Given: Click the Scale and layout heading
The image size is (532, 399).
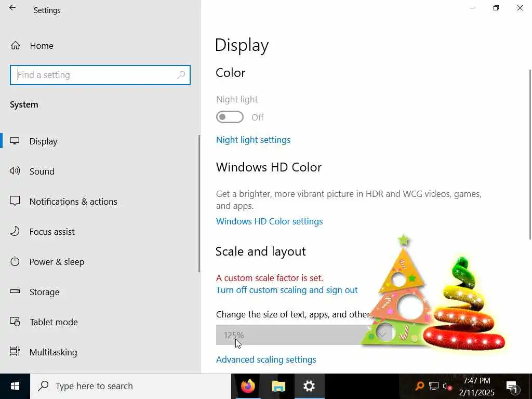Looking at the screenshot, I should point(261,251).
